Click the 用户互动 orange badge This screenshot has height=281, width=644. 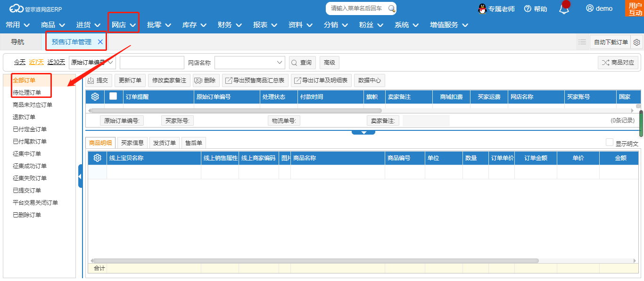click(635, 8)
